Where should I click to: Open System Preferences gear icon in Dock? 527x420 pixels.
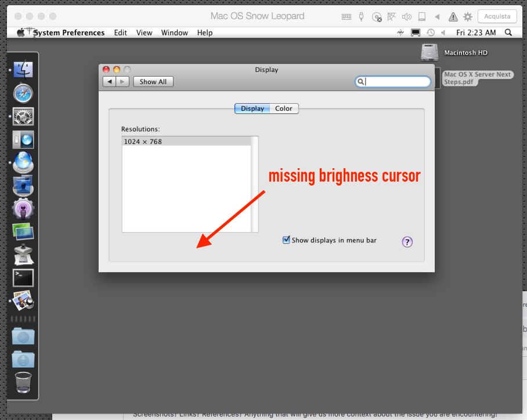point(23,116)
